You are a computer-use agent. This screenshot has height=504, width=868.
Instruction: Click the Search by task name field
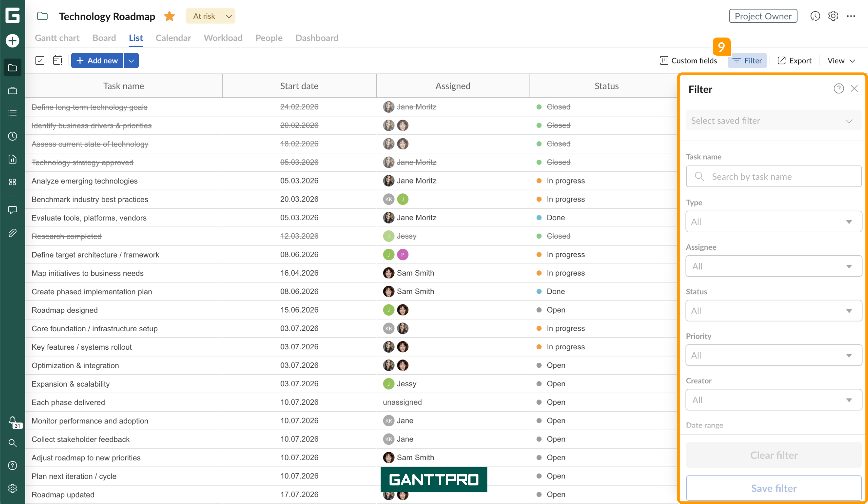pos(773,176)
